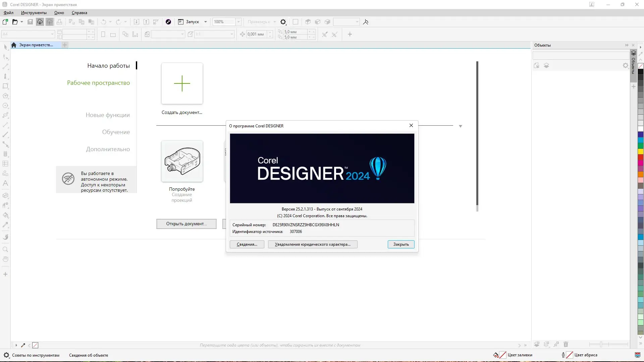Select the Zoom magnifier tool
Screen dimensions: 644x362
[5, 249]
